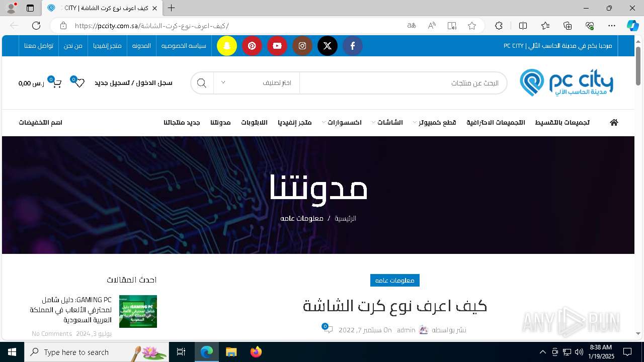The width and height of the screenshot is (644, 362).
Task: Activate Read aloud icon
Action: 432,26
